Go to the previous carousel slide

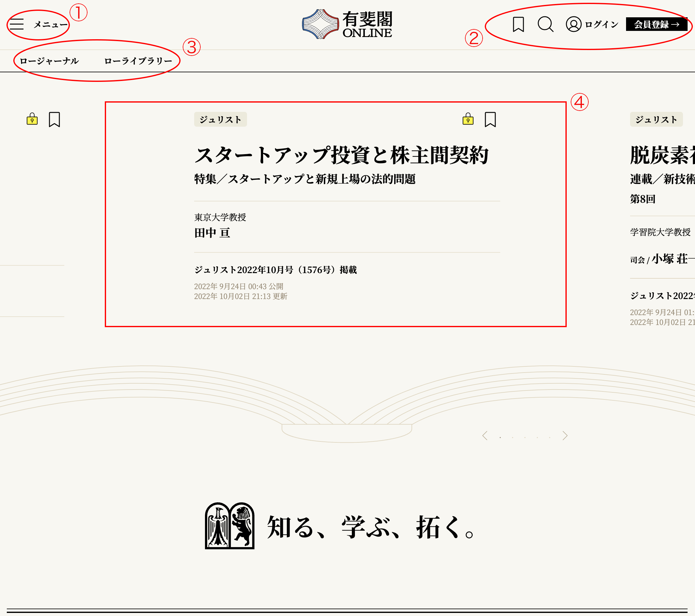pyautogui.click(x=485, y=436)
